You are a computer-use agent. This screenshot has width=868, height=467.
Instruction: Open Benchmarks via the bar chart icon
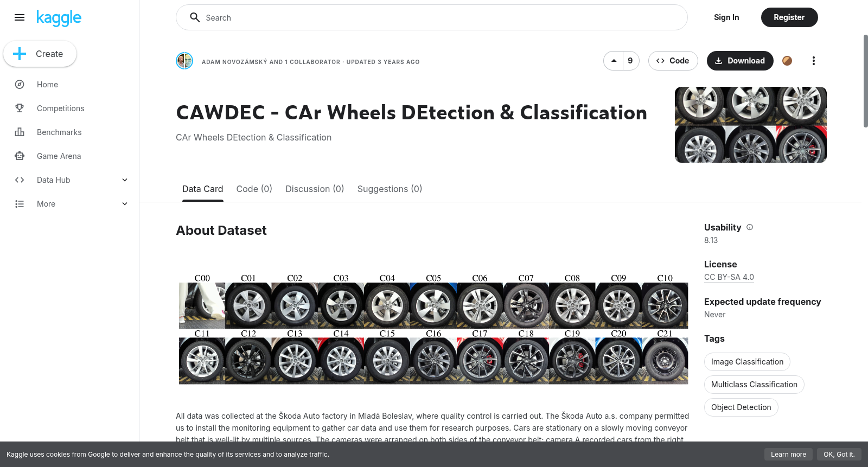pos(20,132)
